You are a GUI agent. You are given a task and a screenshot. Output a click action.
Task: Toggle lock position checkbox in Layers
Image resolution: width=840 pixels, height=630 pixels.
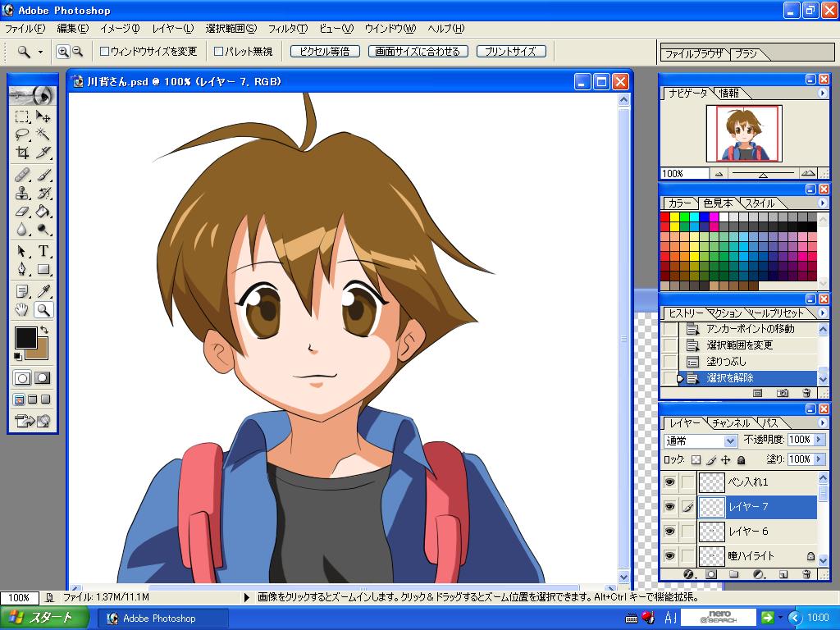coord(726,459)
